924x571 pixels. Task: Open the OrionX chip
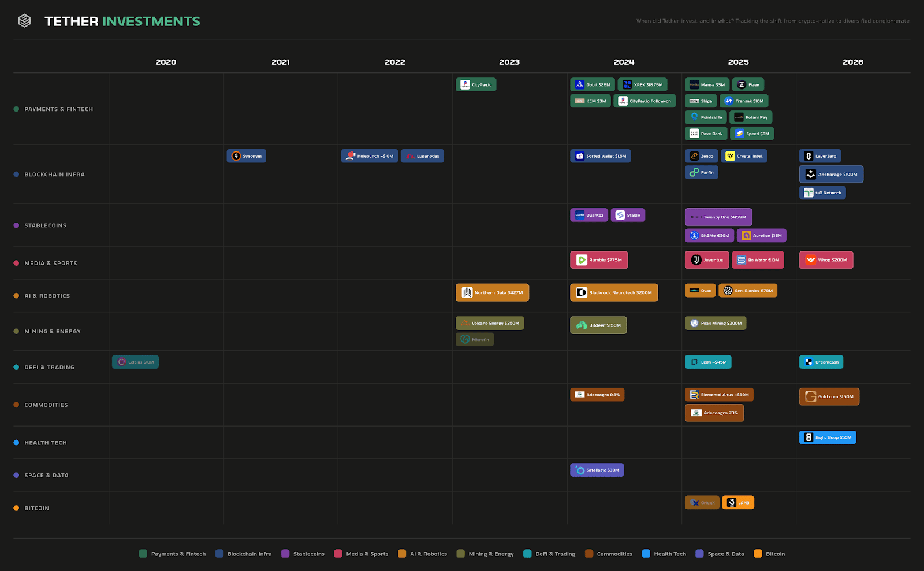click(702, 503)
